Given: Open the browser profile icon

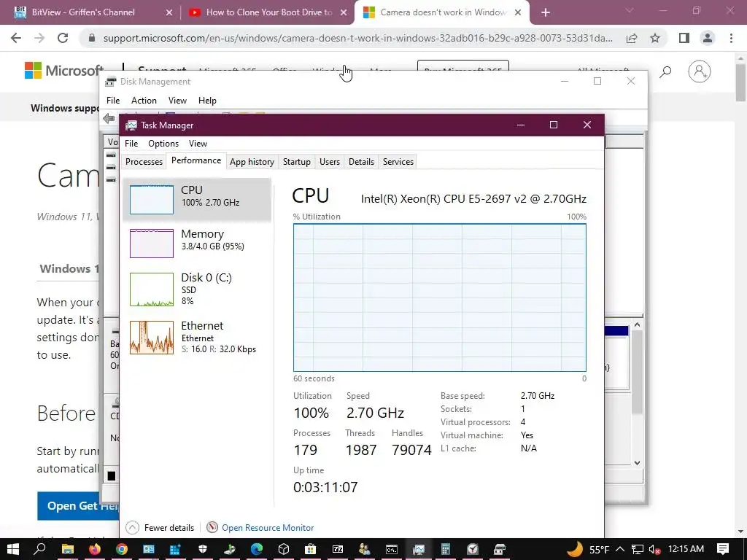Looking at the screenshot, I should point(708,38).
